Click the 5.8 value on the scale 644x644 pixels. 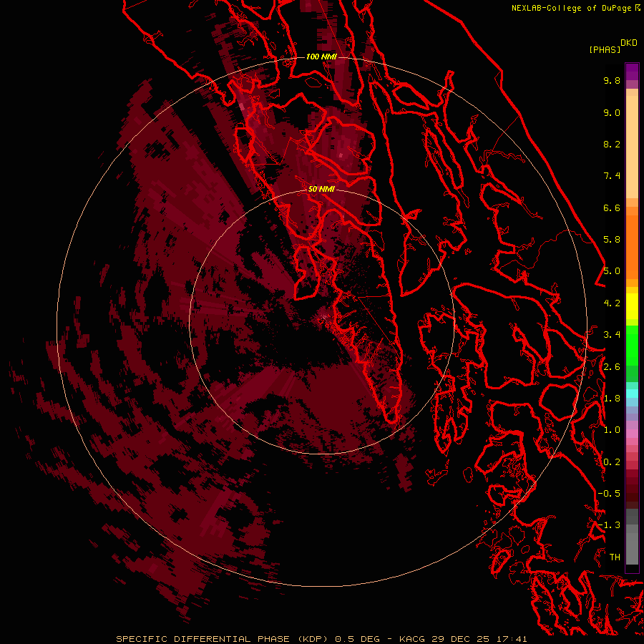click(612, 240)
